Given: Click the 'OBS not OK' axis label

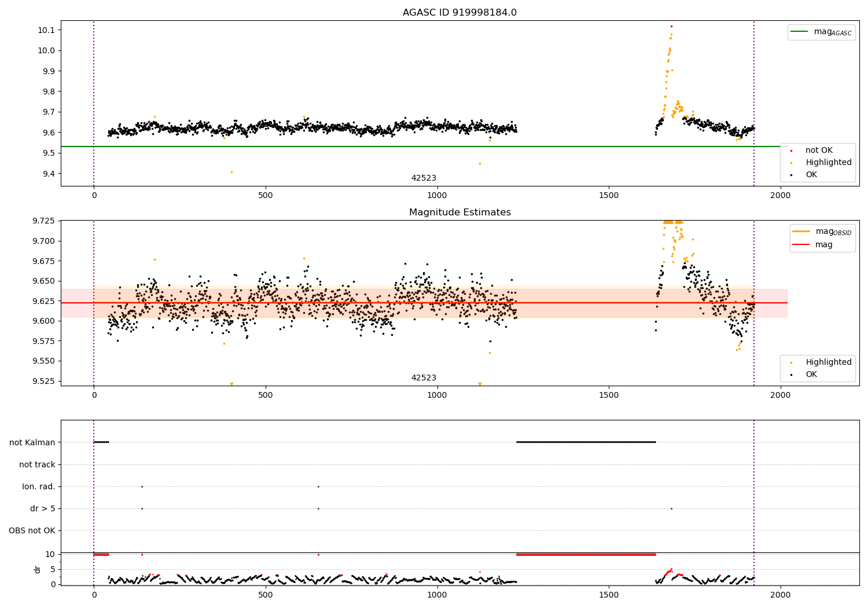Looking at the screenshot, I should (32, 531).
